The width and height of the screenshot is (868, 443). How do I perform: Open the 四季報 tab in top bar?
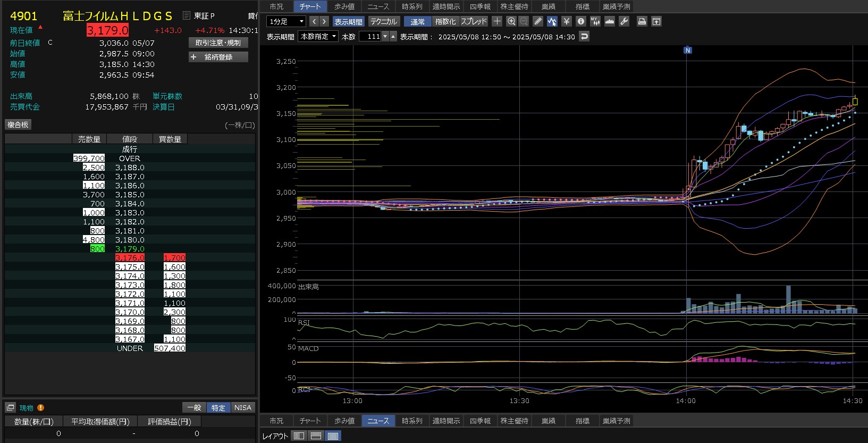pyautogui.click(x=481, y=6)
